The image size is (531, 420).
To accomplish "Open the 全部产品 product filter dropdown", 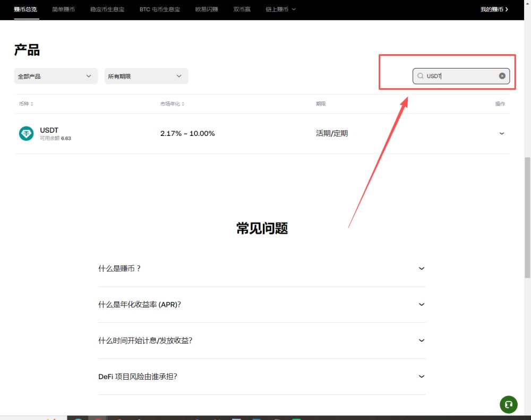I will [56, 76].
